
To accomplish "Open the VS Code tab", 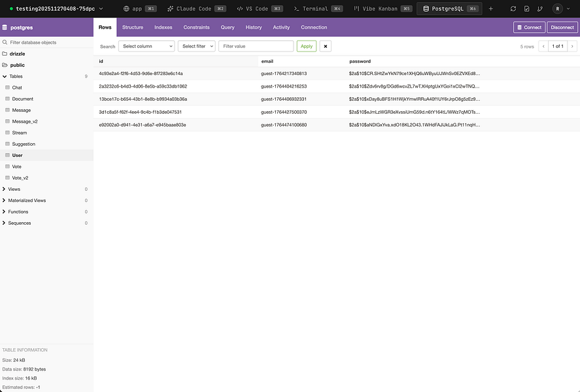I will [x=260, y=8].
